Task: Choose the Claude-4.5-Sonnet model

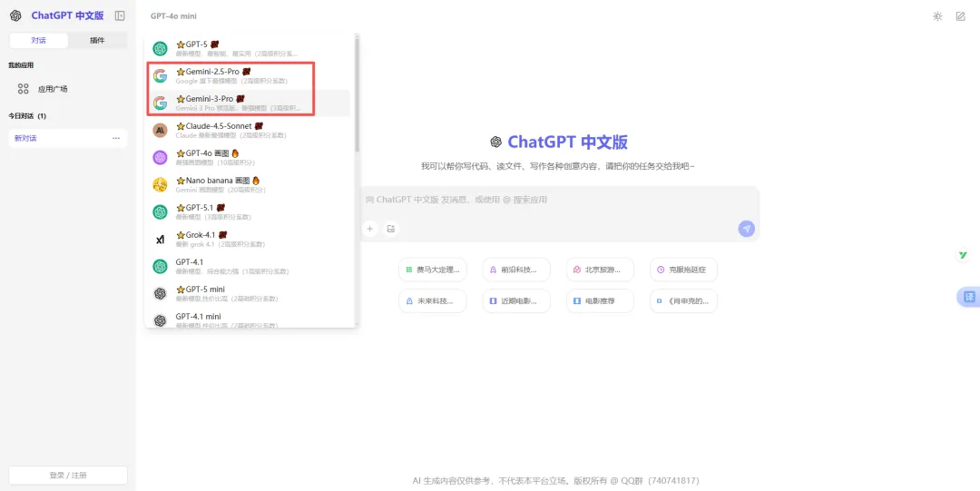Action: coord(250,130)
